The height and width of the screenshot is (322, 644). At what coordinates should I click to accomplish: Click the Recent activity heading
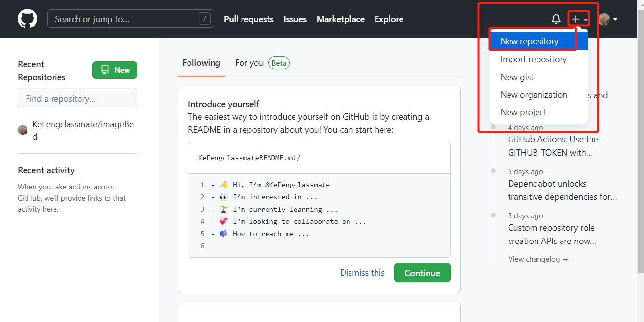click(x=46, y=170)
